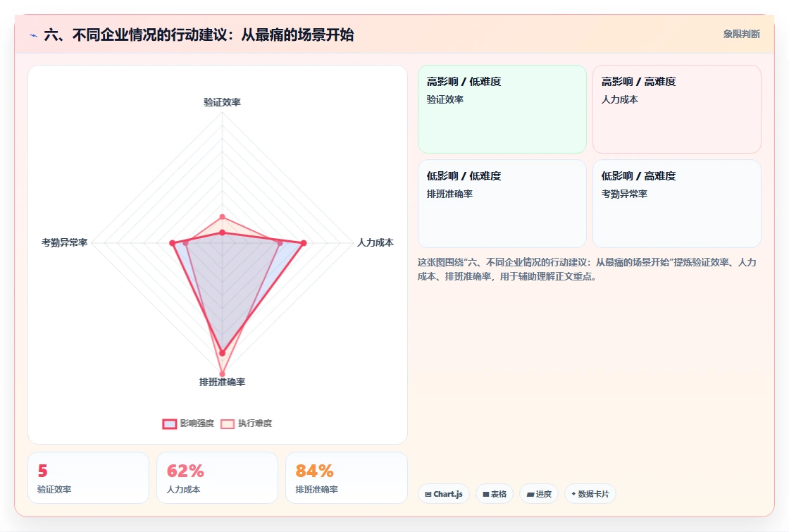Click the section title 六、不同企业情况的行动建议
The image size is (789, 532).
click(x=199, y=35)
